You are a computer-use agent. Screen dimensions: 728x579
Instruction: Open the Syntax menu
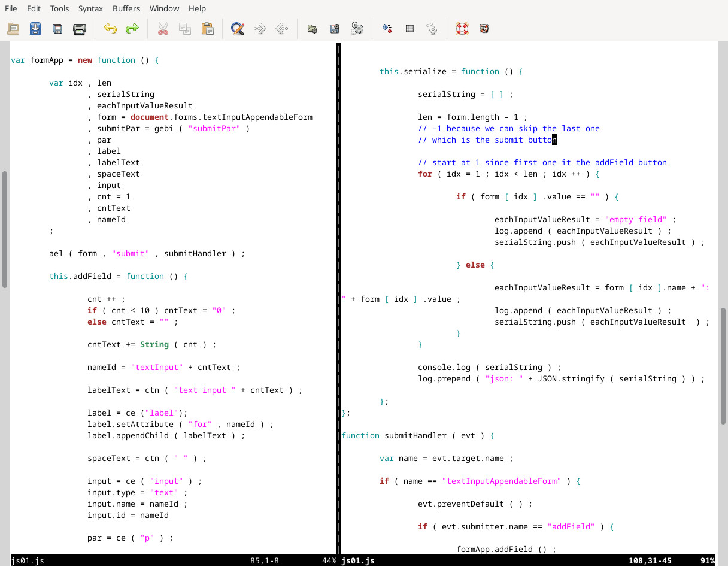(x=90, y=8)
